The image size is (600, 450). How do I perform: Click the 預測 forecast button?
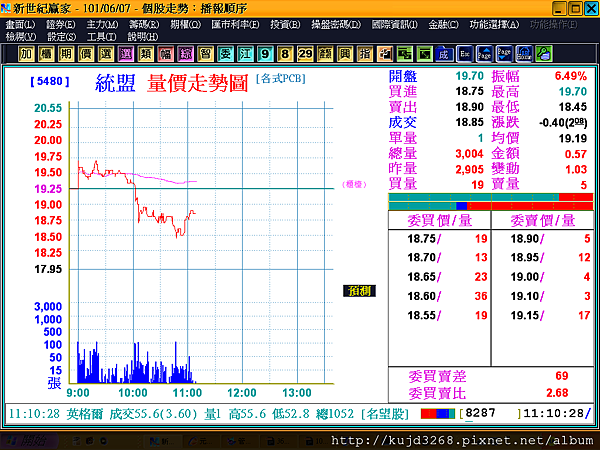pyautogui.click(x=359, y=291)
